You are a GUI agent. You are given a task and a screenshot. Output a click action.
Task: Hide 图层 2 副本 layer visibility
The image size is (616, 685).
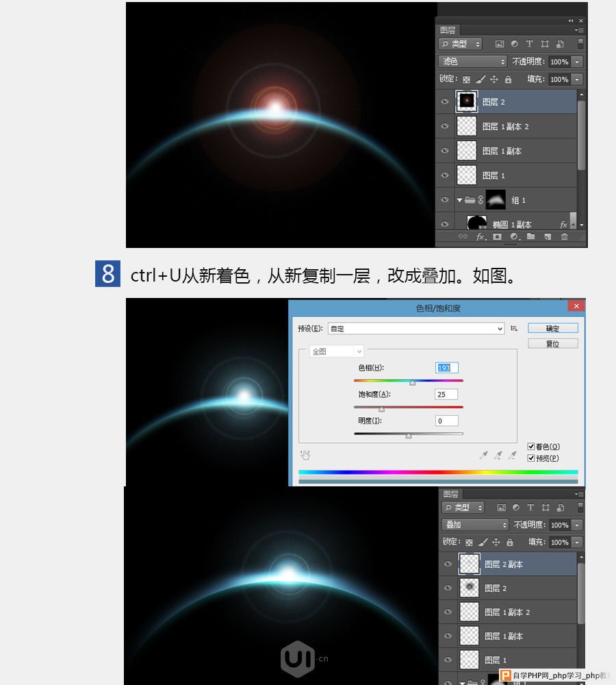[448, 564]
